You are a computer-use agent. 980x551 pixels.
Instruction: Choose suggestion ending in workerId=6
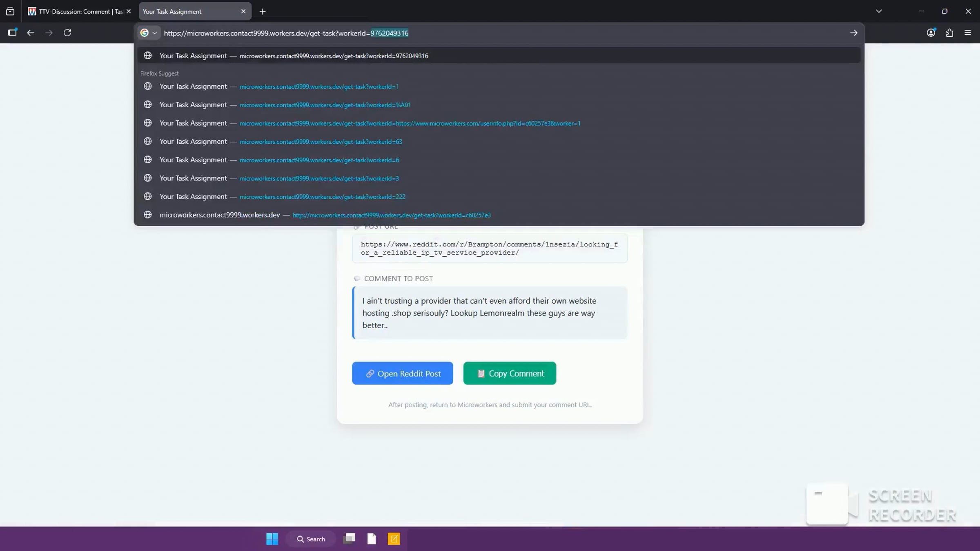499,160
